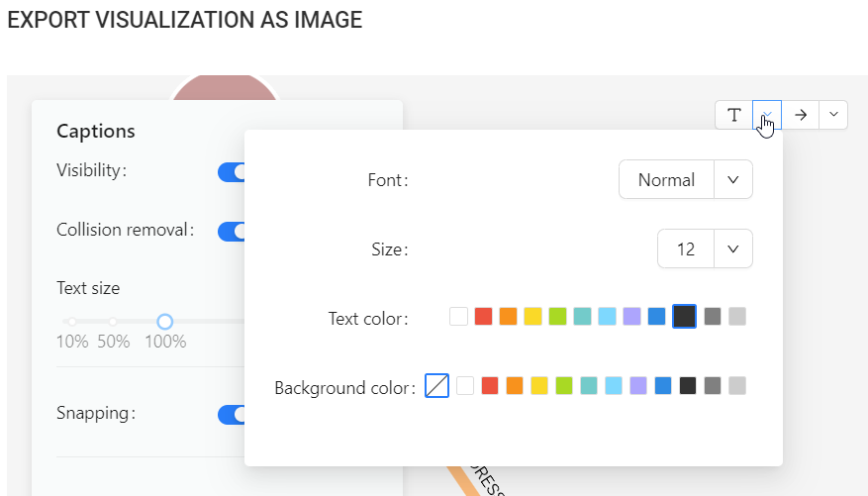Choose the no-fill transparent background swatch

(436, 386)
